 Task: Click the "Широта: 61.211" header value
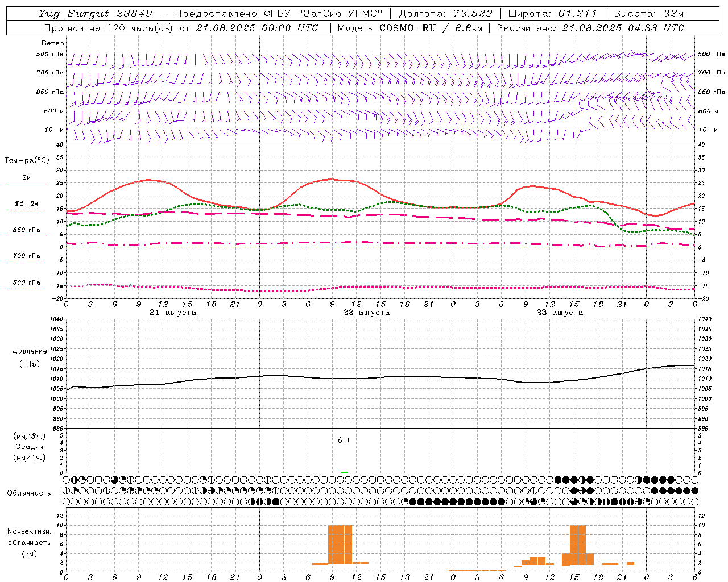[x=552, y=14]
